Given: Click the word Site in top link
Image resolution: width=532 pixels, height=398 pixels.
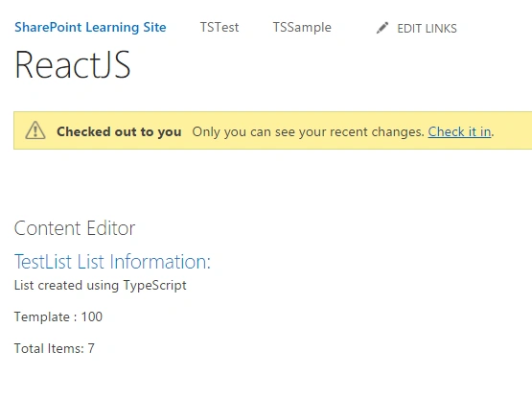Looking at the screenshot, I should (x=154, y=27).
